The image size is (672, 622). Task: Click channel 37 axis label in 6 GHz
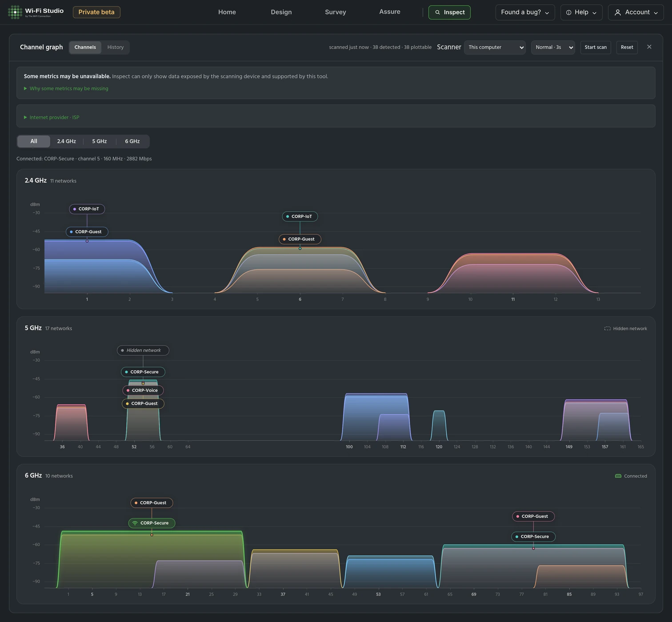tap(283, 594)
